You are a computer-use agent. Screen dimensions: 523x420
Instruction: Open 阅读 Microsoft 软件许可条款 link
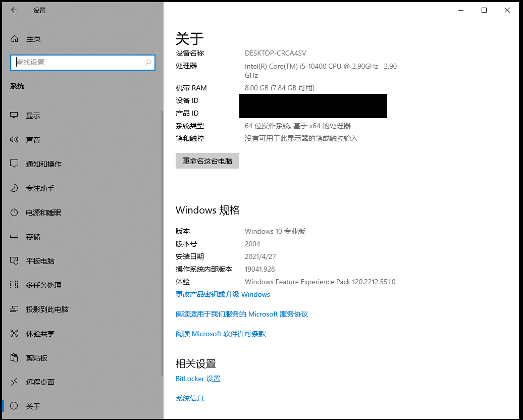tap(221, 334)
